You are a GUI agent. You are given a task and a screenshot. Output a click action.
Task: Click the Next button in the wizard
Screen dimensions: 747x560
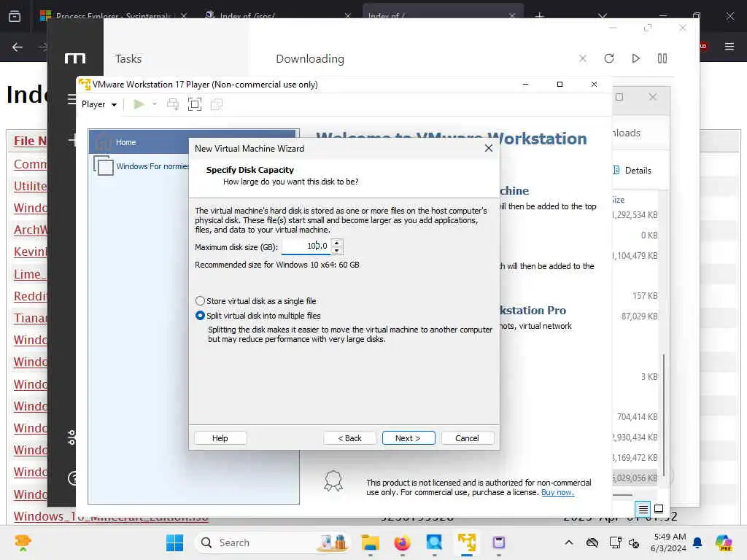coord(409,438)
